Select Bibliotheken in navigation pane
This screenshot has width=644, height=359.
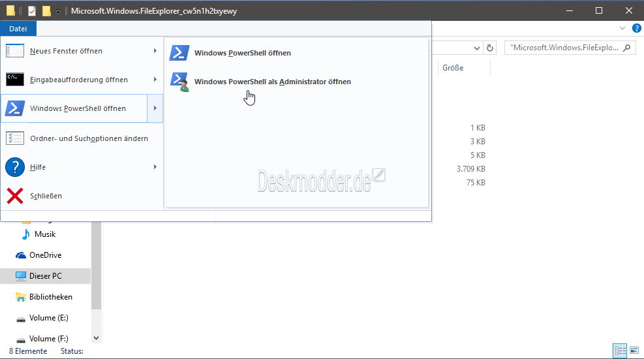coord(50,297)
